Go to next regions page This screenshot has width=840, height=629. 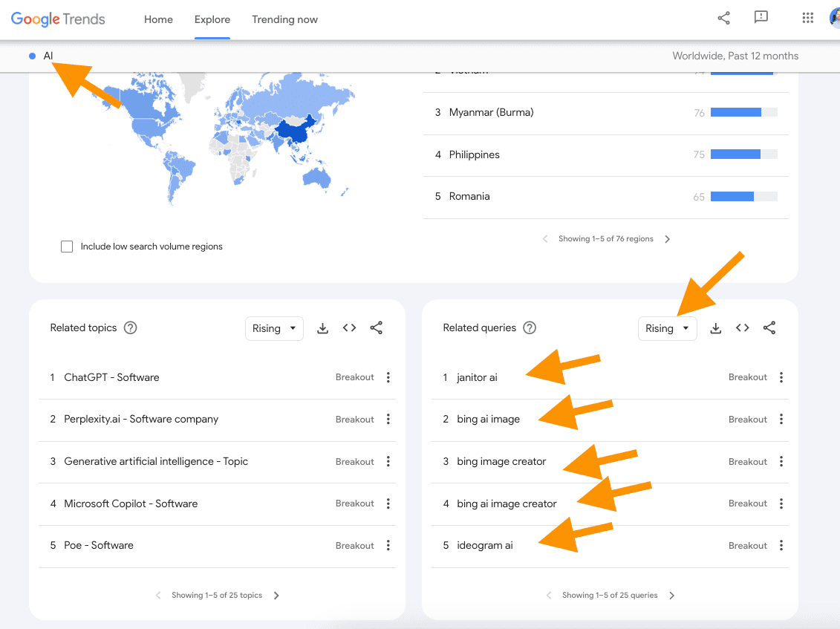click(x=668, y=239)
